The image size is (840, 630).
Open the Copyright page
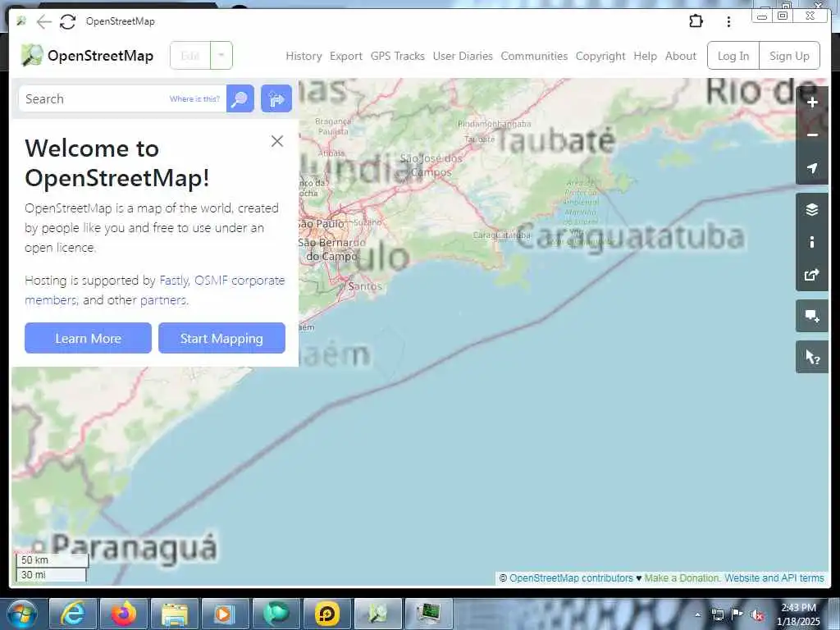point(600,56)
